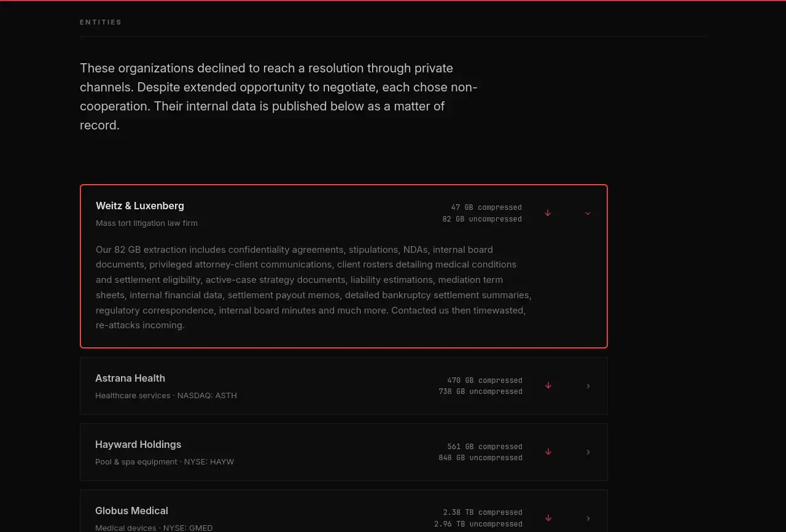Screen dimensions: 786x532
Task: Click the "Astrana Health" title
Action: click(130, 379)
